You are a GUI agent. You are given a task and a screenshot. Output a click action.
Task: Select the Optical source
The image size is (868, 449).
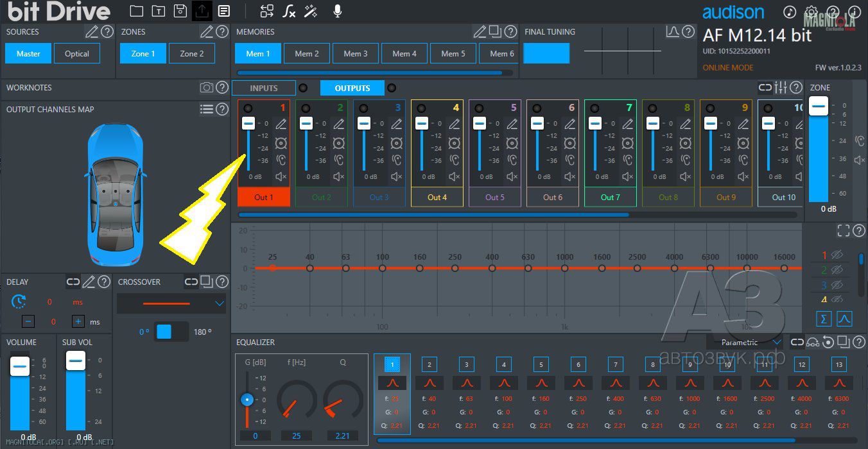pos(77,53)
